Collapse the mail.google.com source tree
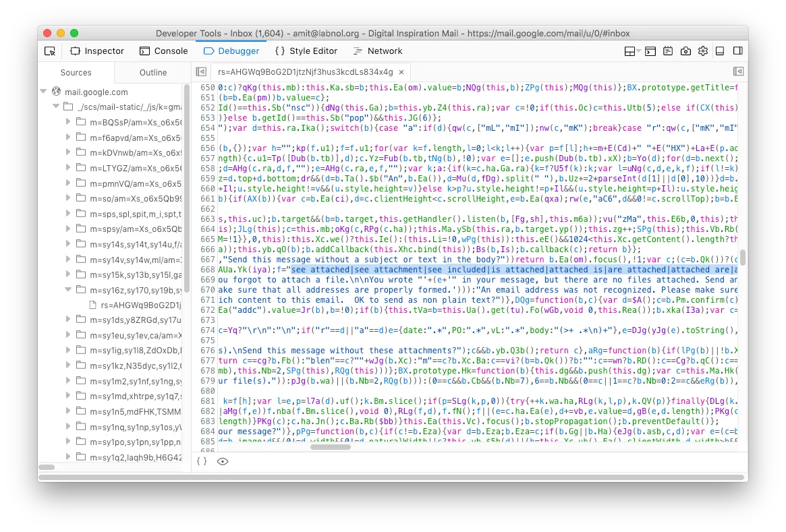Image resolution: width=786 pixels, height=532 pixels. [45, 92]
